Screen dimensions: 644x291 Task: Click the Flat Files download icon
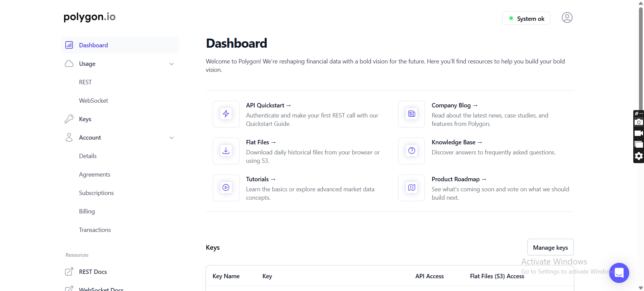coord(226,151)
